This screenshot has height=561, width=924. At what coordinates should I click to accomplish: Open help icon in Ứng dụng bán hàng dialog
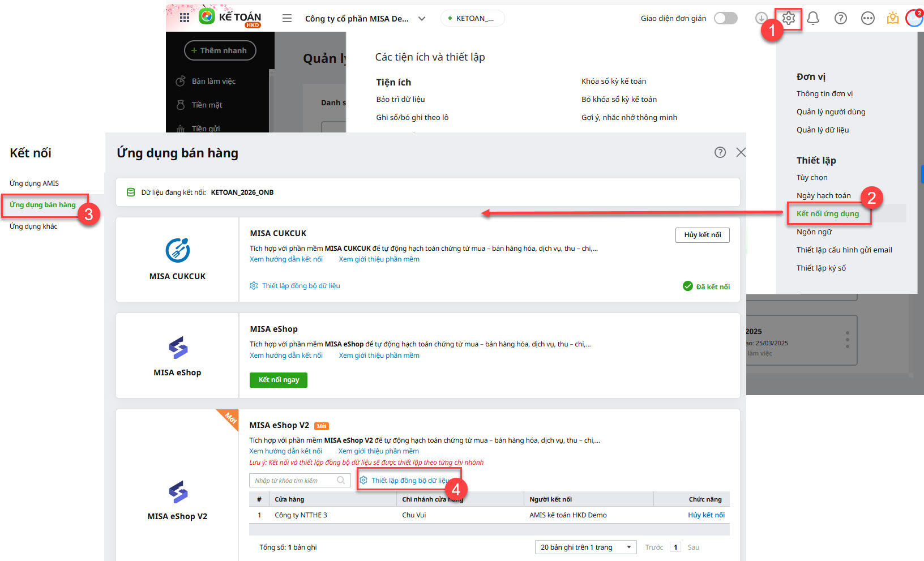(720, 152)
